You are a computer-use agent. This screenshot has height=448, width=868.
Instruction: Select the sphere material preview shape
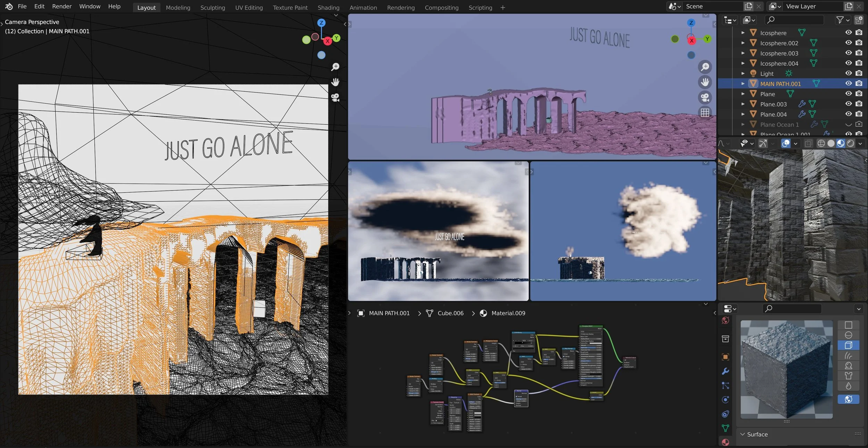click(848, 335)
